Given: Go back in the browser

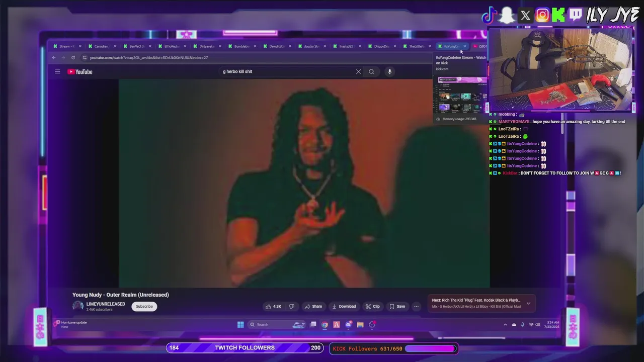Looking at the screenshot, I should coord(54,57).
